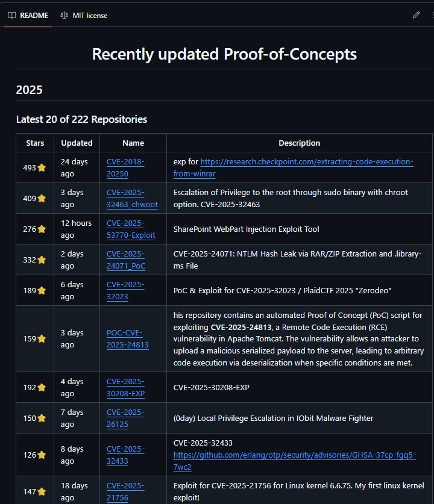Click the 'Recently updated Proof-of-Concepts' heading

click(224, 54)
